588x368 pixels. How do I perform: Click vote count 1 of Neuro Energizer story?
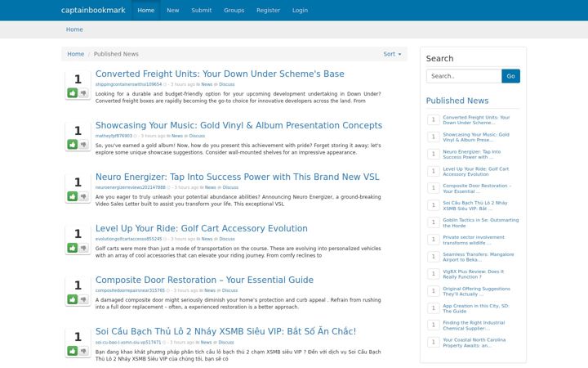pos(78,182)
